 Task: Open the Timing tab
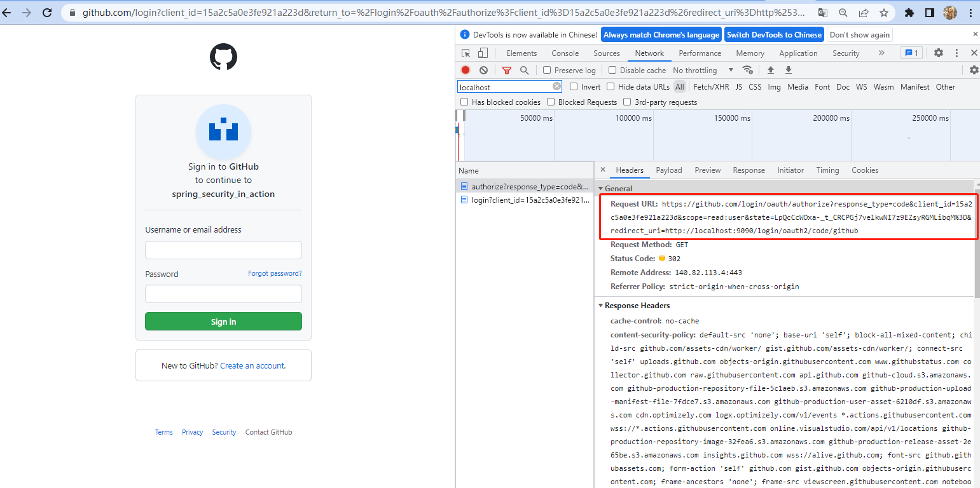[x=827, y=170]
